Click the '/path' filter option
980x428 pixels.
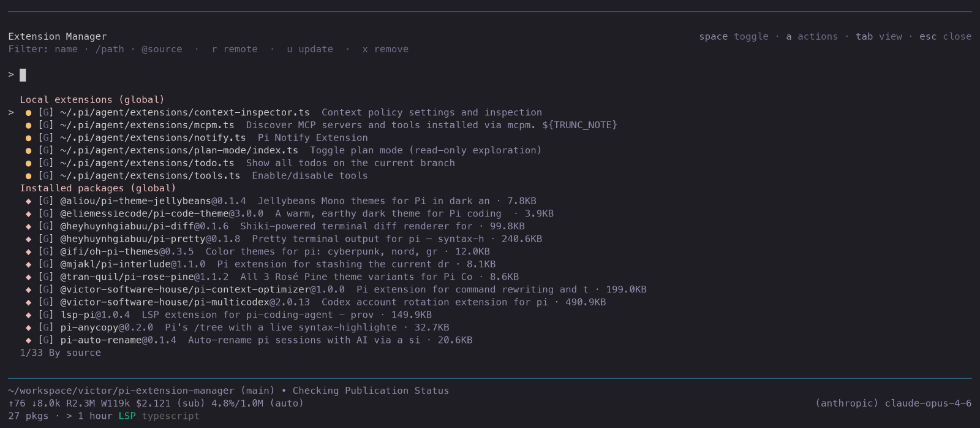coord(110,49)
